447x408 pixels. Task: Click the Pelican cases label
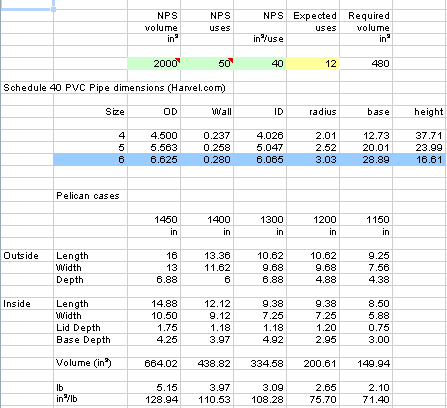pyautogui.click(x=88, y=196)
